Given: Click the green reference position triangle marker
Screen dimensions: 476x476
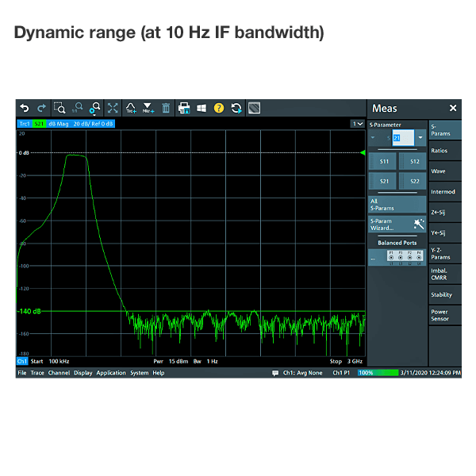Looking at the screenshot, I should pyautogui.click(x=363, y=152).
